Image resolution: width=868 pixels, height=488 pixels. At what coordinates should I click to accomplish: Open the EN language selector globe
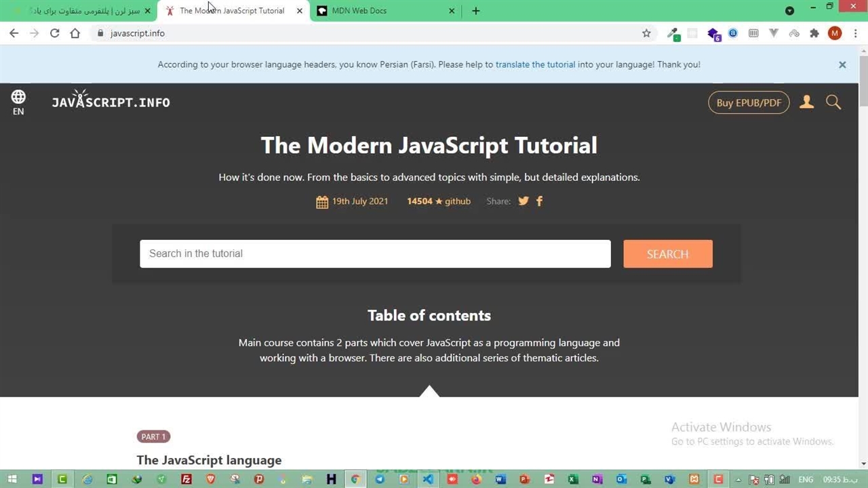pyautogui.click(x=18, y=102)
